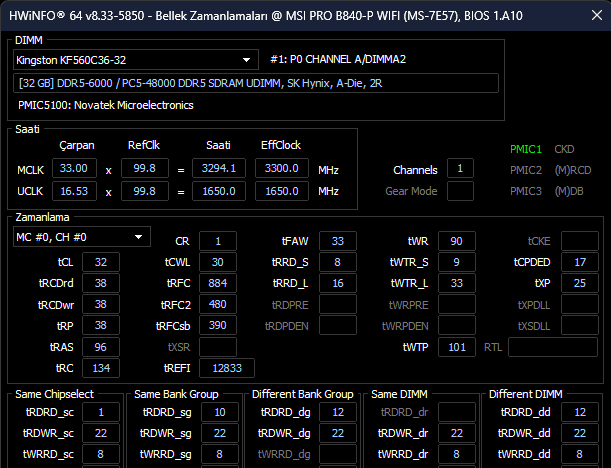Open the Kingston KF560C36-32 DIMM dropdown

(x=136, y=60)
